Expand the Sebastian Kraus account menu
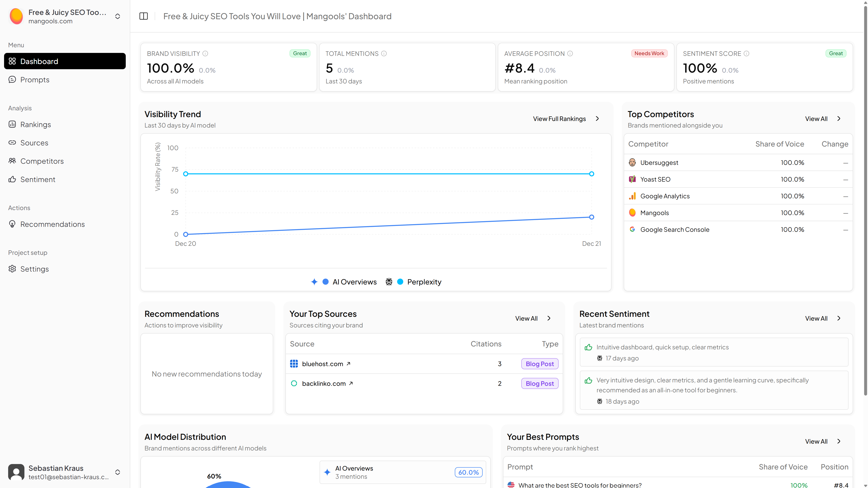This screenshot has height=488, width=868. click(x=118, y=472)
